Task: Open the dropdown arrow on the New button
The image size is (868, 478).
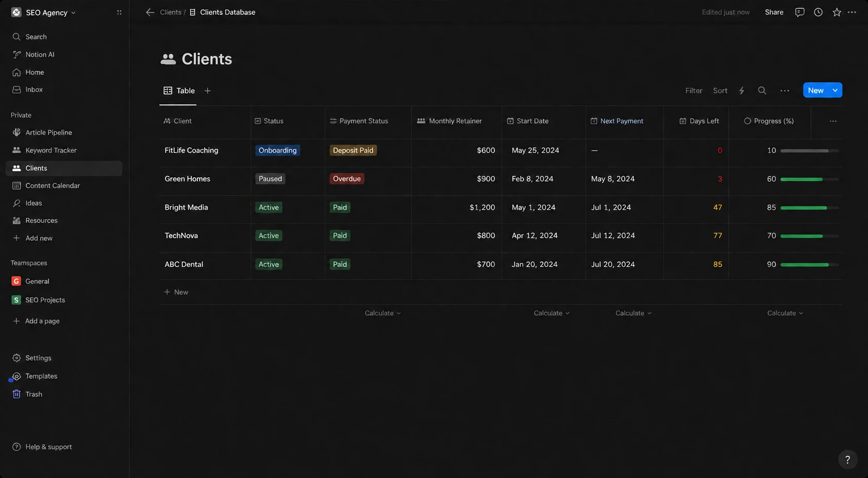Action: coord(835,90)
